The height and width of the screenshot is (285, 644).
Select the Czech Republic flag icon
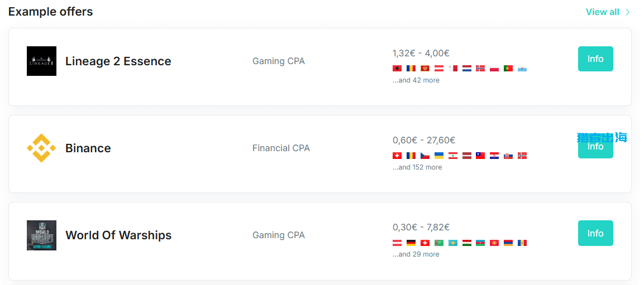click(x=425, y=156)
